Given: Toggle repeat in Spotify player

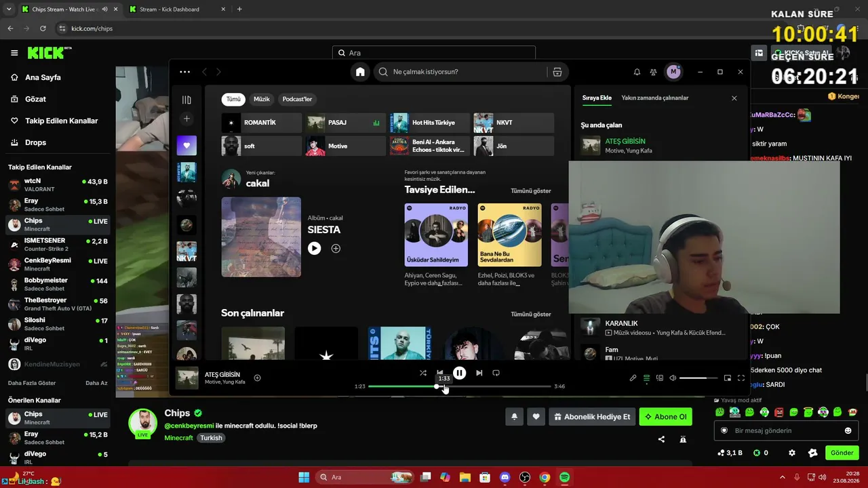Looking at the screenshot, I should (496, 373).
